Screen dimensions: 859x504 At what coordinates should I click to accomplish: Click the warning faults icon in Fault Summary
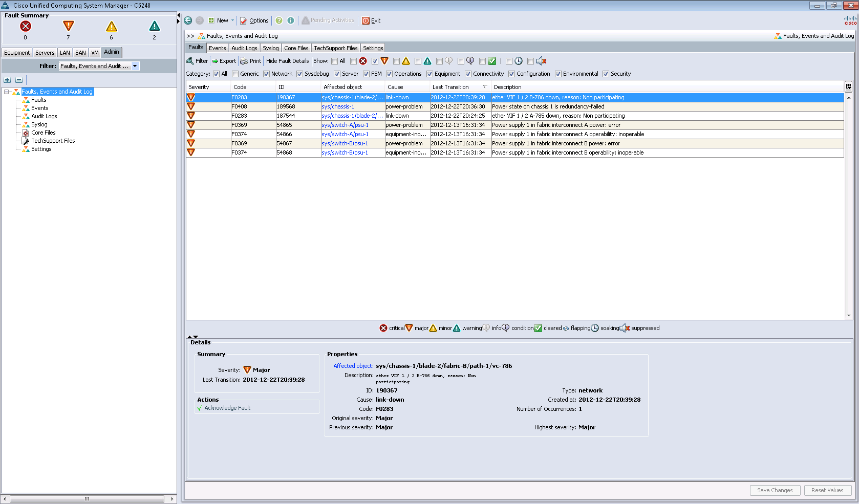pos(154,26)
